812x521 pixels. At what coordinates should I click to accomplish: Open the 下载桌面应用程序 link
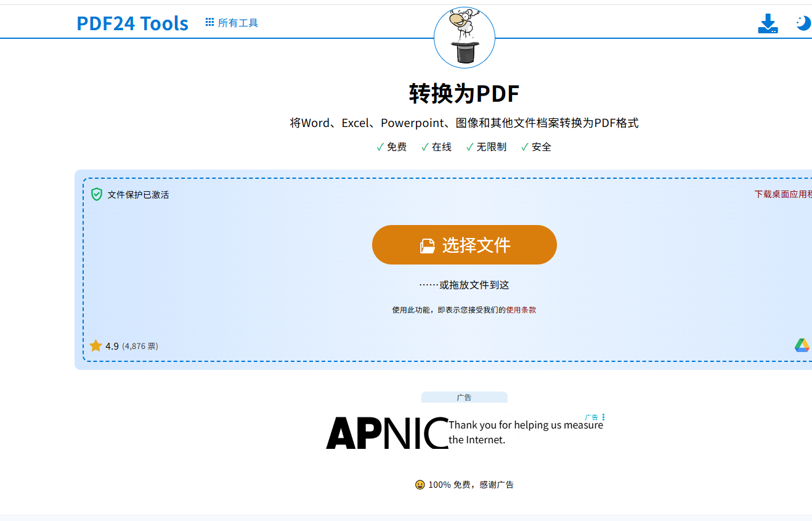(782, 194)
